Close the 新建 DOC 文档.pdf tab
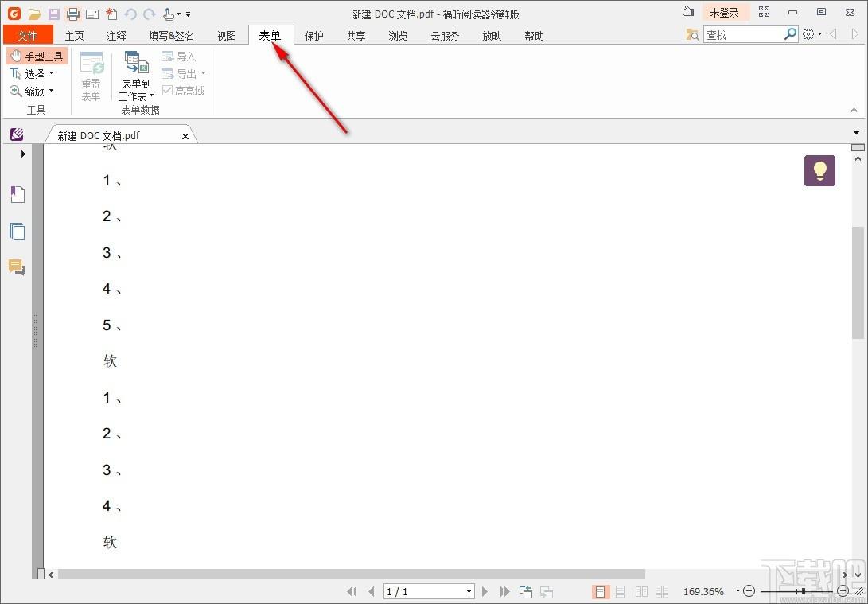This screenshot has width=868, height=604. coord(185,136)
